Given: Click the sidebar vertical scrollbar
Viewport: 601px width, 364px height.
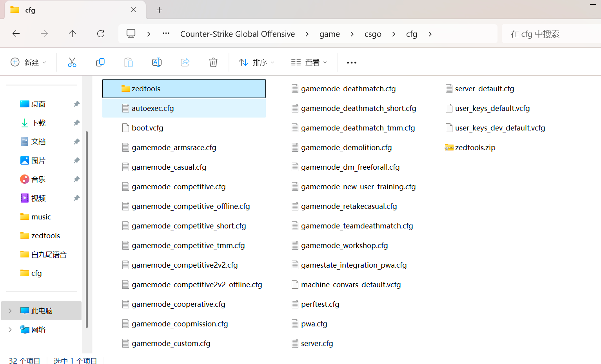Looking at the screenshot, I should (87, 230).
